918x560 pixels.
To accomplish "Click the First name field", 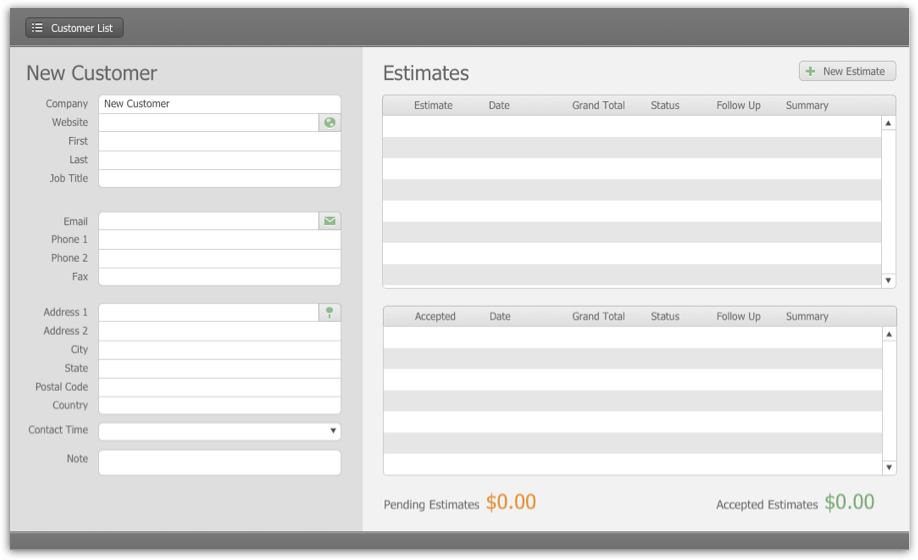I will (220, 141).
